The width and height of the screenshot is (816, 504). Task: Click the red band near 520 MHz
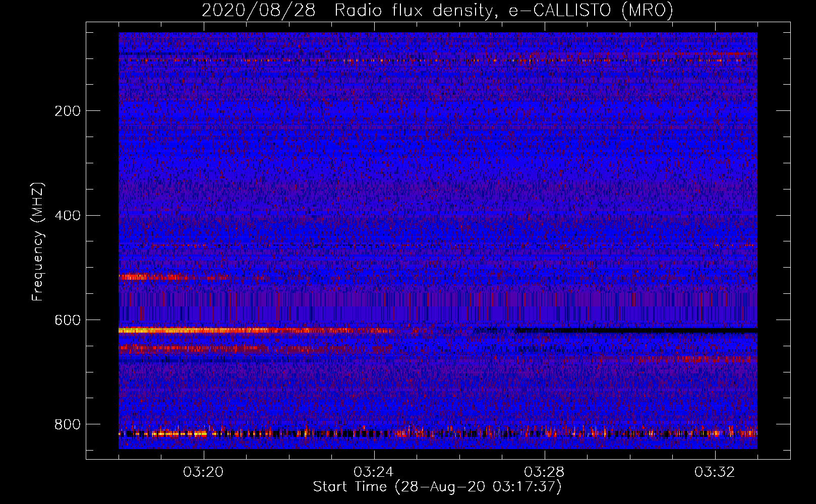click(x=174, y=277)
